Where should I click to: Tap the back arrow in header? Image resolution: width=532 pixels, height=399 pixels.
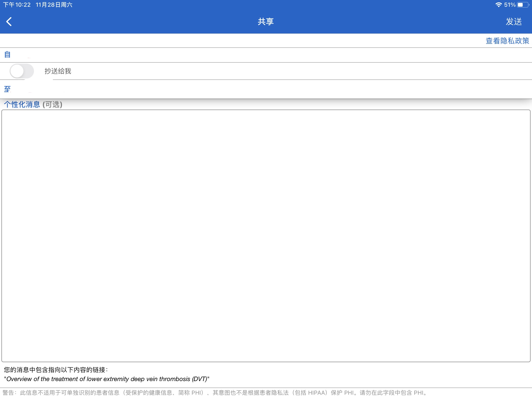[x=9, y=22]
